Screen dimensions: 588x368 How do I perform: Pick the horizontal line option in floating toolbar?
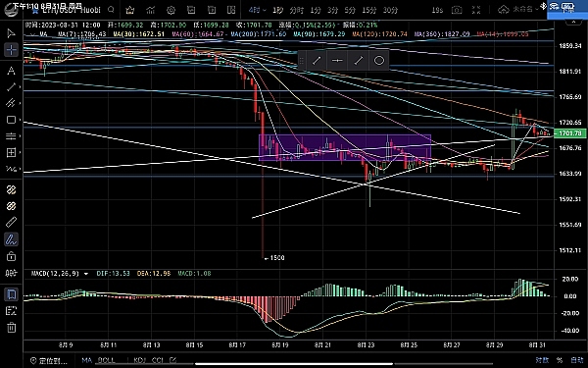[x=337, y=60]
